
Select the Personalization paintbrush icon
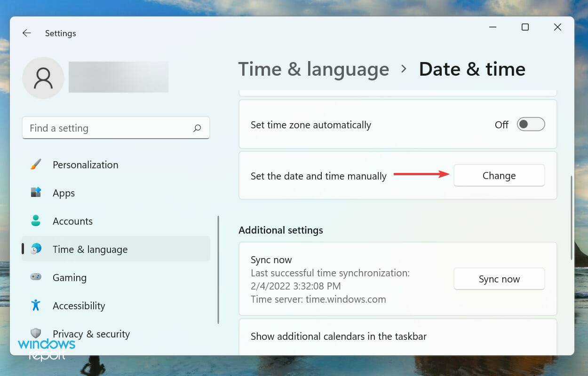(35, 164)
